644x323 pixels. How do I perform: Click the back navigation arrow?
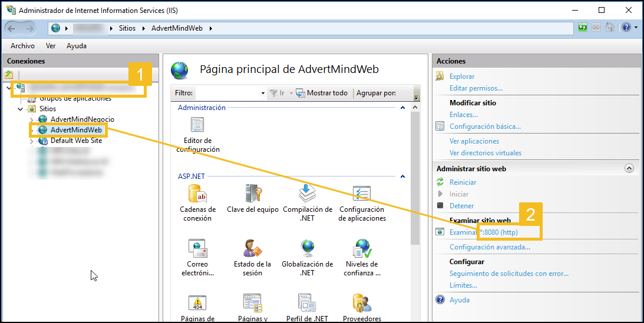pyautogui.click(x=12, y=28)
